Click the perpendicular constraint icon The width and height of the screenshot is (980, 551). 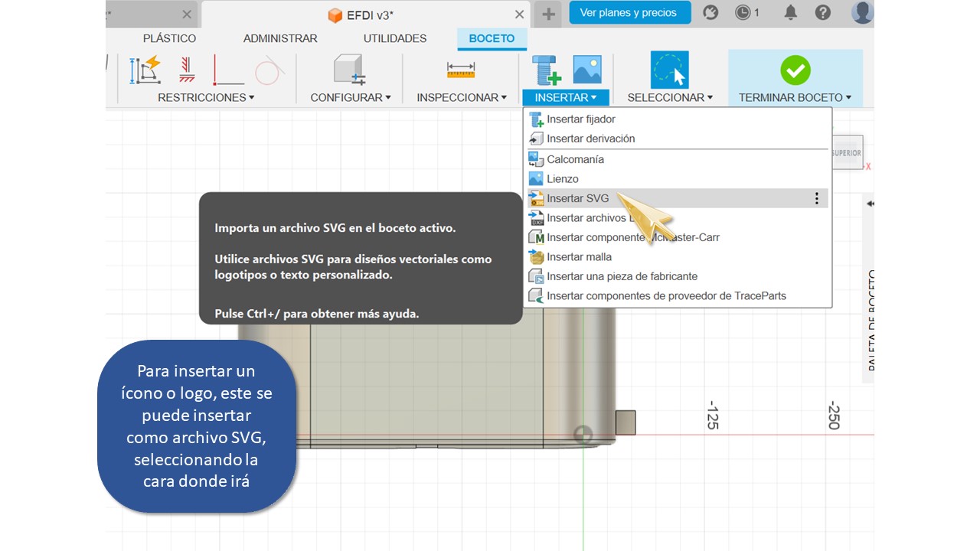(x=227, y=70)
